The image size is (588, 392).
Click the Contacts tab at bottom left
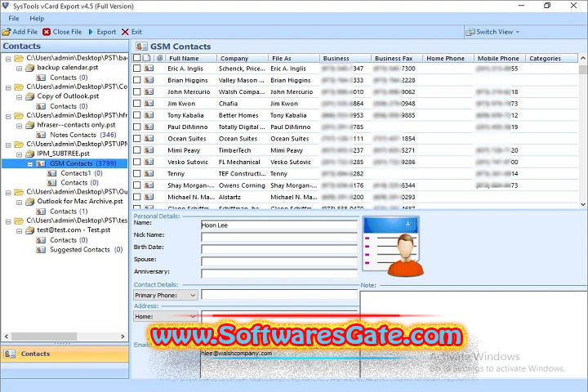(65, 354)
